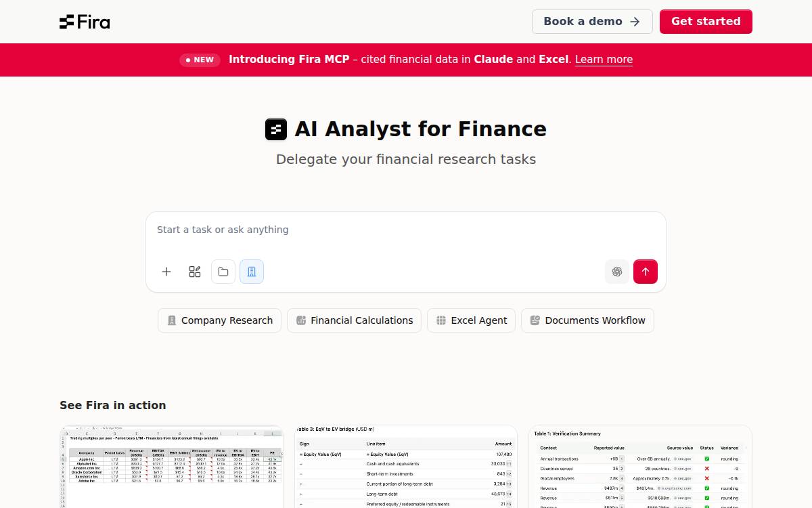Toggle the highlighted company building icon

coord(252,272)
